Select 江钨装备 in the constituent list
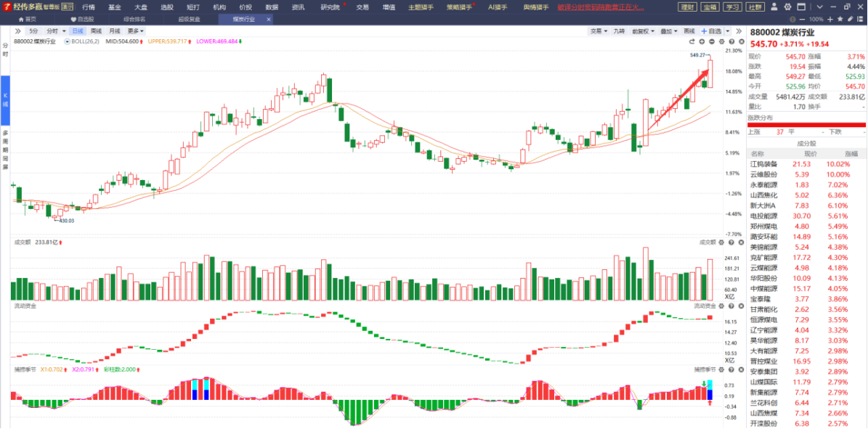Viewport: 868px width, 429px height. (x=763, y=165)
